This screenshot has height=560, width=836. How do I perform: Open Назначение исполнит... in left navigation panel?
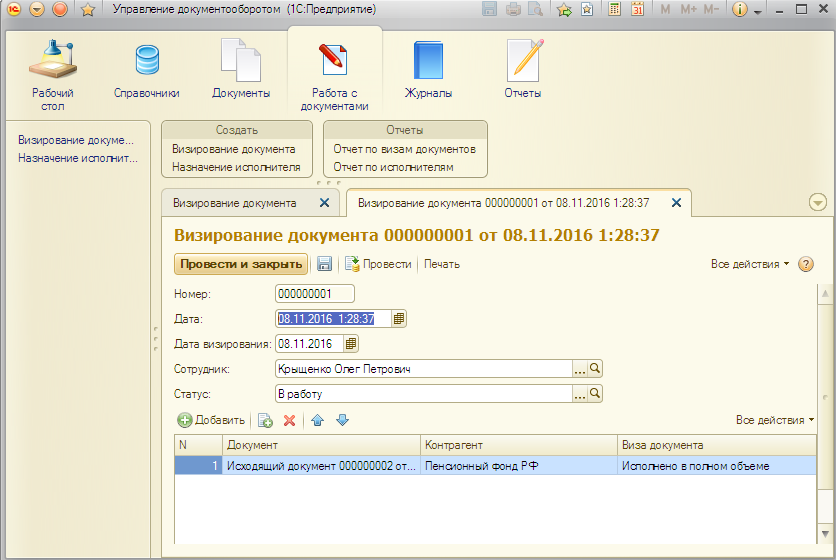coord(78,158)
